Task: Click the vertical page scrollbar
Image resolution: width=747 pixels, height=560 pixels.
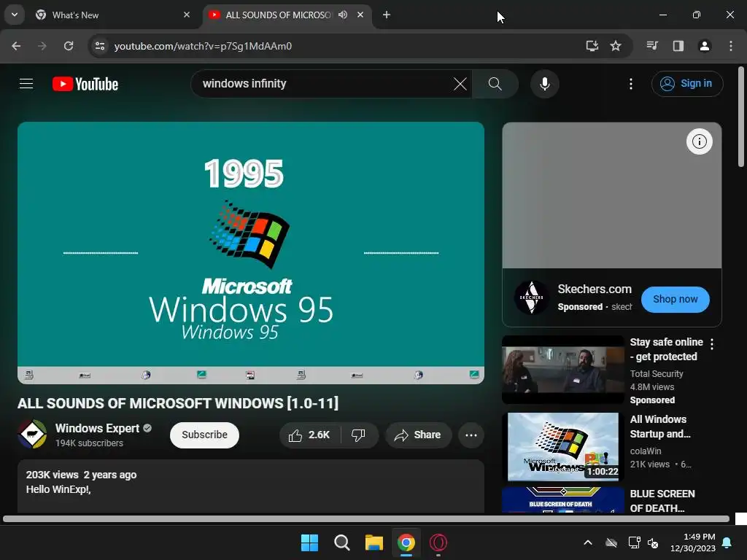Action: pyautogui.click(x=741, y=117)
